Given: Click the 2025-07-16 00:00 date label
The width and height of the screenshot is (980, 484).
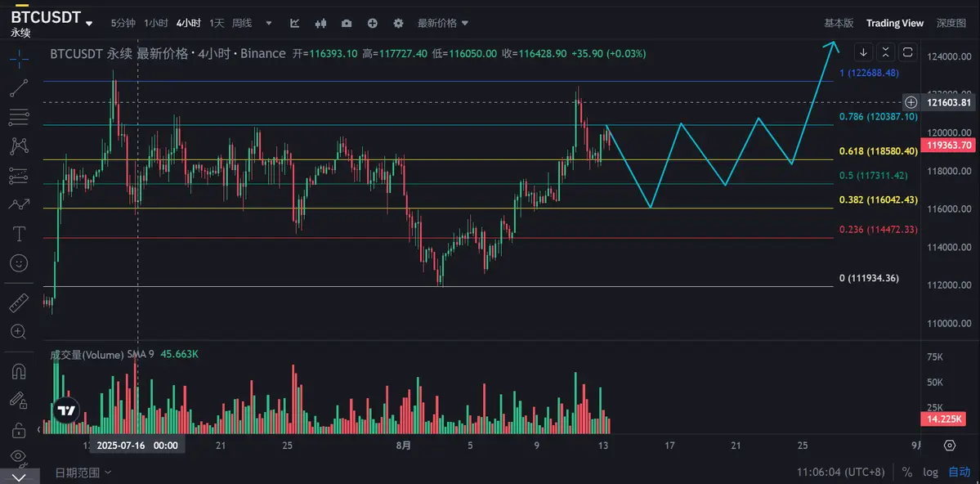Looking at the screenshot, I should coord(137,446).
